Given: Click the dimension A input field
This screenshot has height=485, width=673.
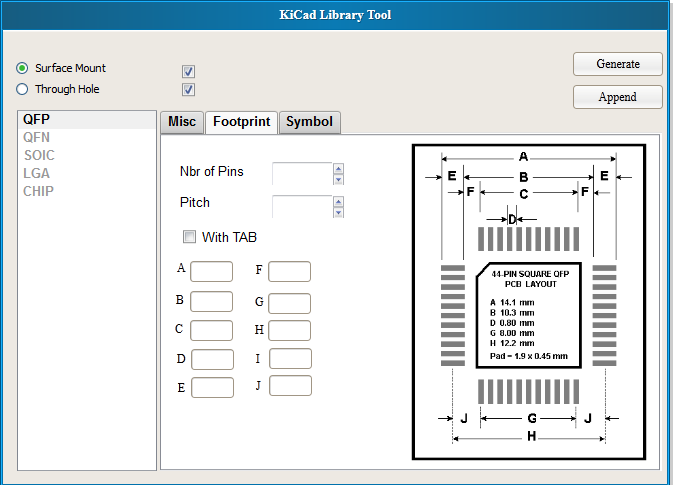Looking at the screenshot, I should (x=211, y=271).
